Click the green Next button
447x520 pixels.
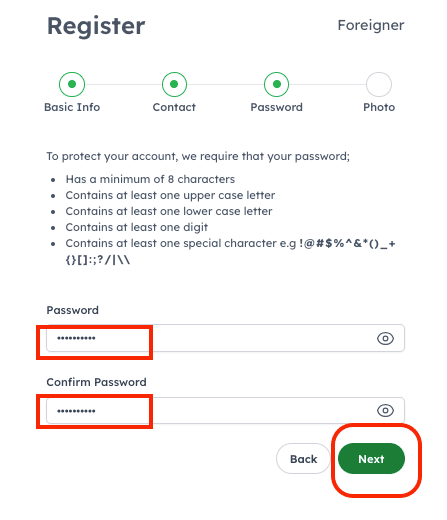tap(371, 459)
